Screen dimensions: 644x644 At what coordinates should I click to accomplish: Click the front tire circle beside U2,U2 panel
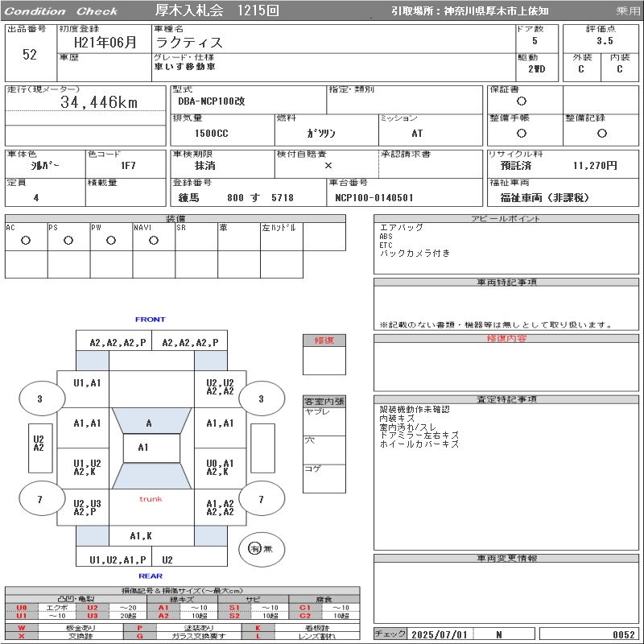click(261, 398)
